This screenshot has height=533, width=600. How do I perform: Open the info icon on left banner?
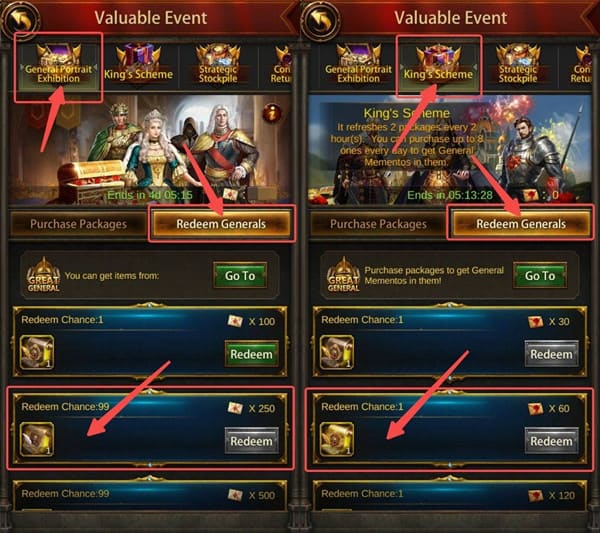pyautogui.click(x=271, y=114)
